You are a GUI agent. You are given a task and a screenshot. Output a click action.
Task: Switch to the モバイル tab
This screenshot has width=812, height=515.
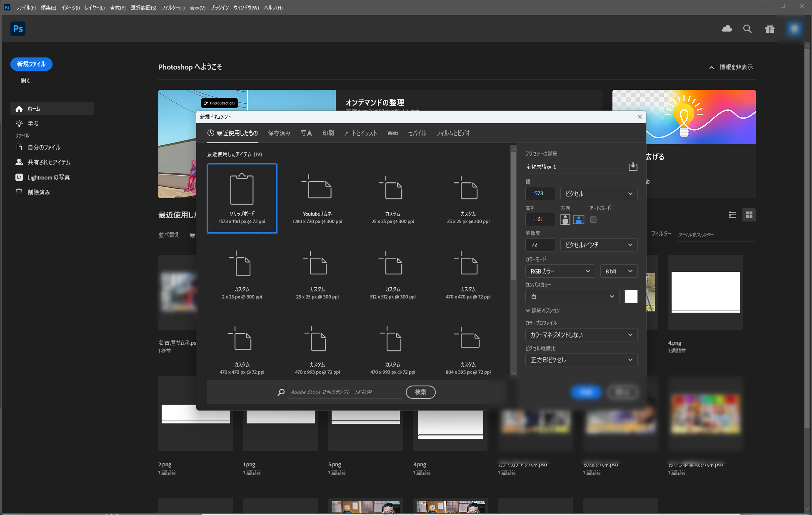tap(417, 133)
